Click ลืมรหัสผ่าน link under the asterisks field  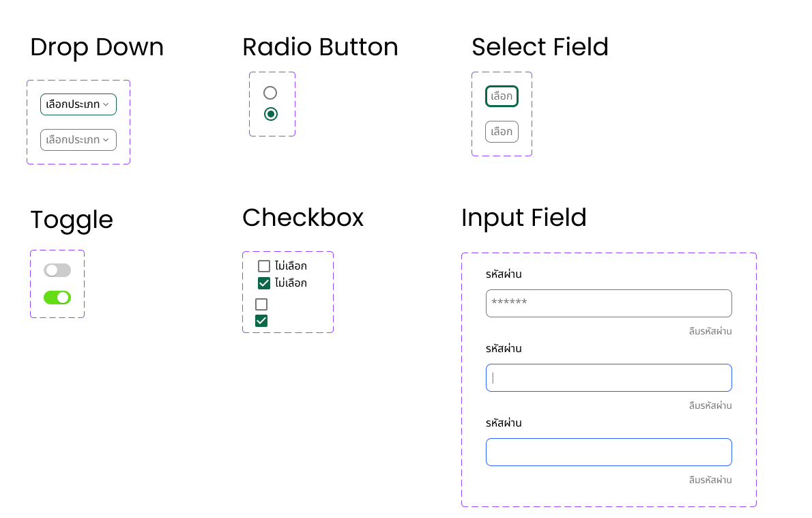pos(710,332)
